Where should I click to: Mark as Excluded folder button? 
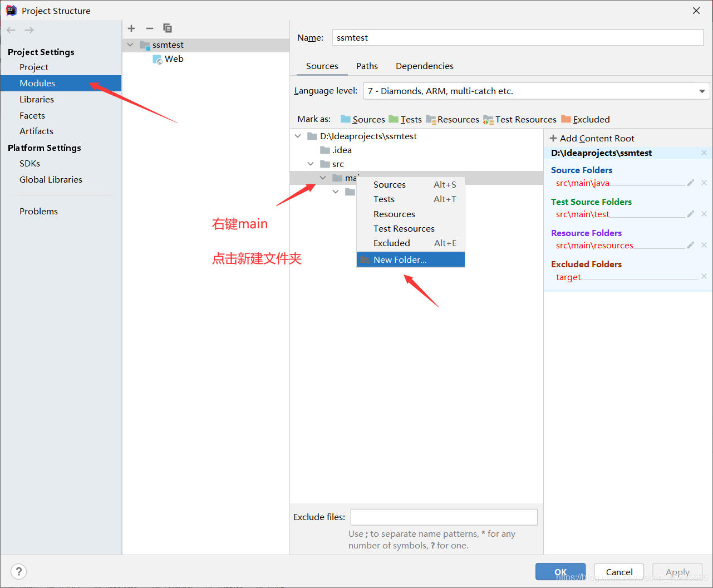(586, 119)
